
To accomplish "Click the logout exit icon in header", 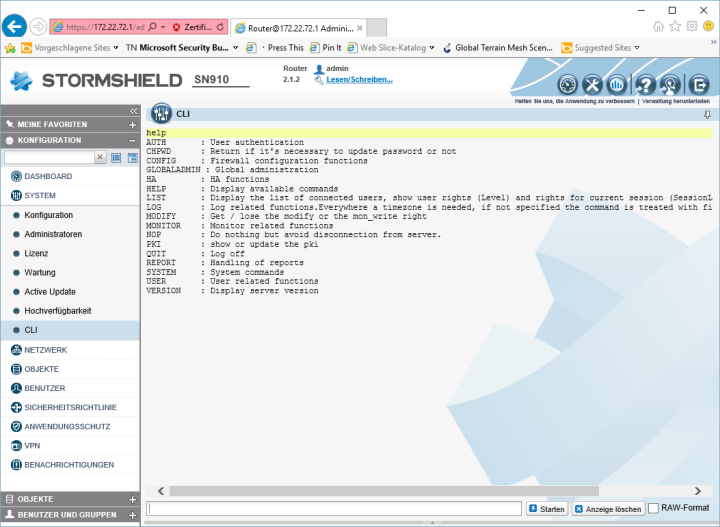I will [x=700, y=85].
